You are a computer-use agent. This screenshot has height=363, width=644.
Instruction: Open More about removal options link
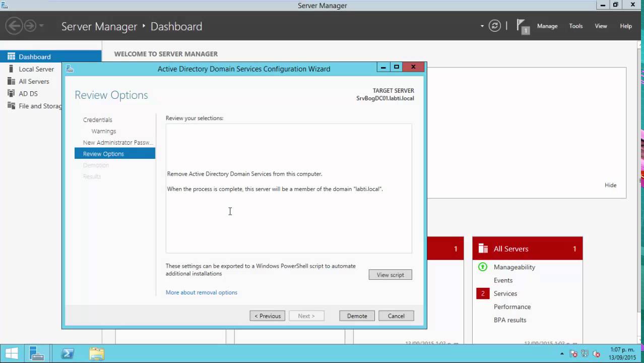pos(202,292)
